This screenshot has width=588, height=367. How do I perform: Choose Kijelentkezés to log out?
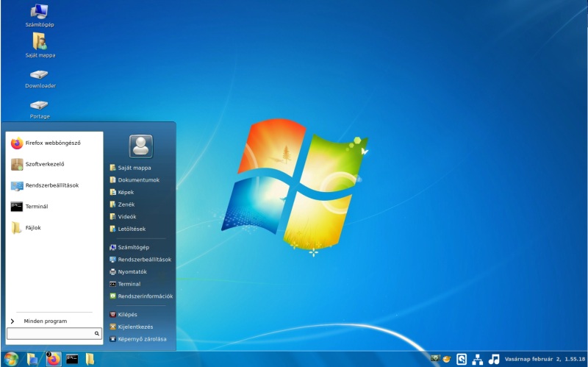point(132,327)
